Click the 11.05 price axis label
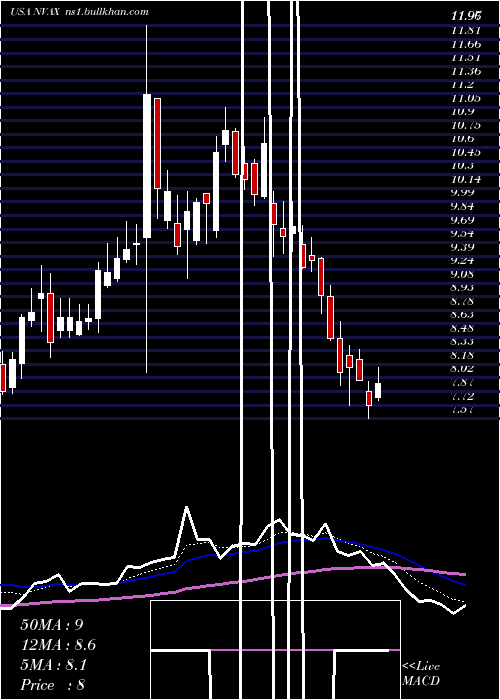Screen dimensions: 500x700 coord(466,98)
